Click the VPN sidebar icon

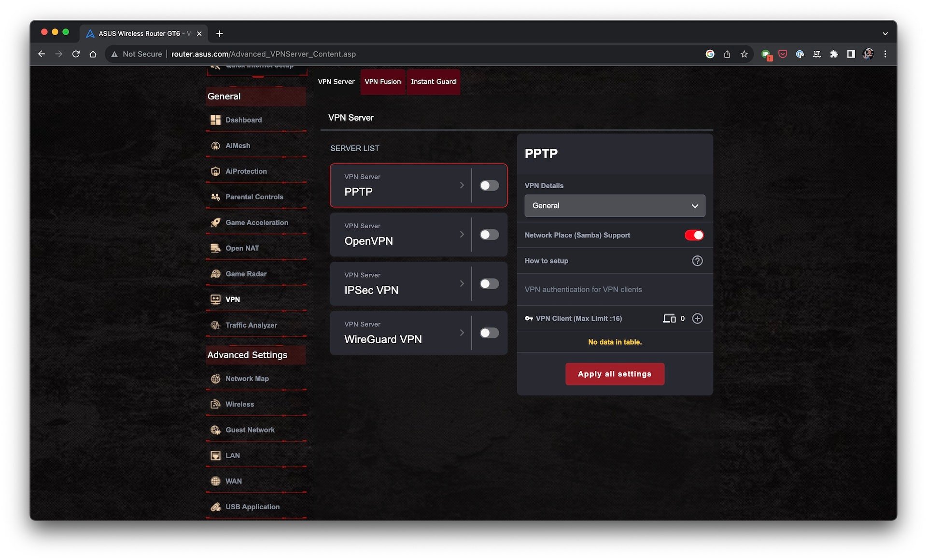click(216, 299)
